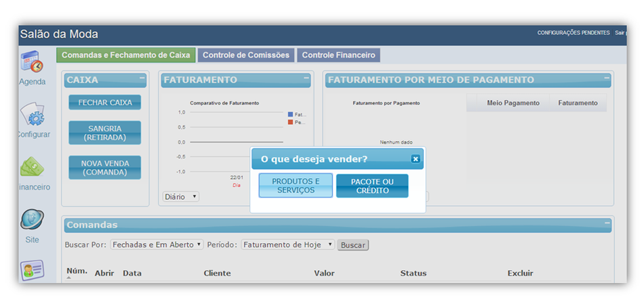Click the Abrir column header

[104, 274]
